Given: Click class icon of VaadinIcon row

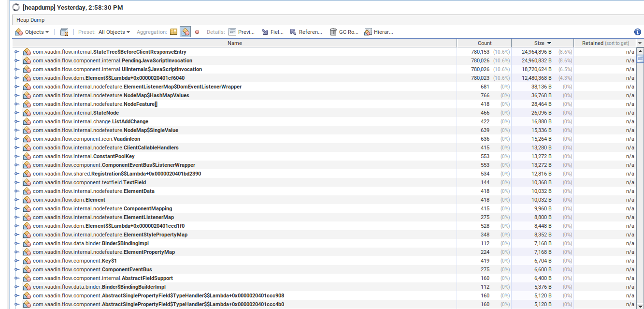Looking at the screenshot, I should (27, 139).
